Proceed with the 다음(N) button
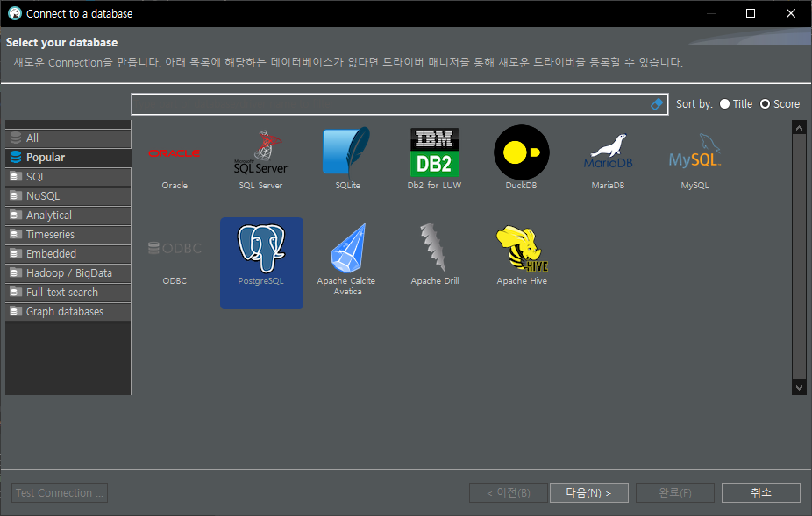This screenshot has height=516, width=812. pyautogui.click(x=588, y=492)
